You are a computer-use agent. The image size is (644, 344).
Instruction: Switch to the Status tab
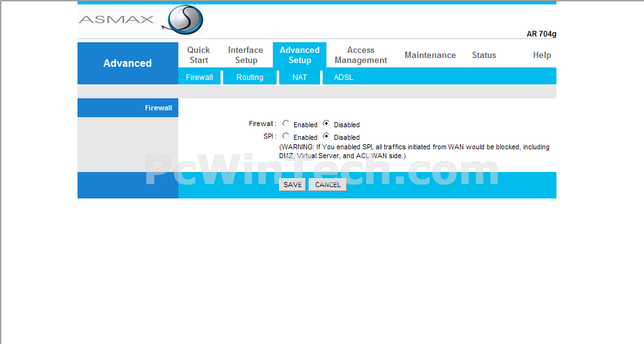click(484, 55)
